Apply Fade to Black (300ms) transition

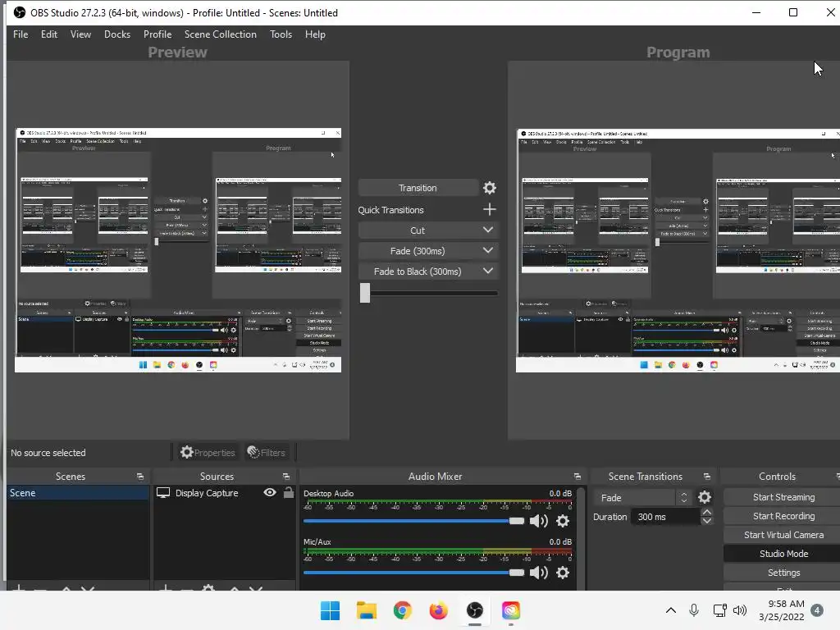pos(418,272)
